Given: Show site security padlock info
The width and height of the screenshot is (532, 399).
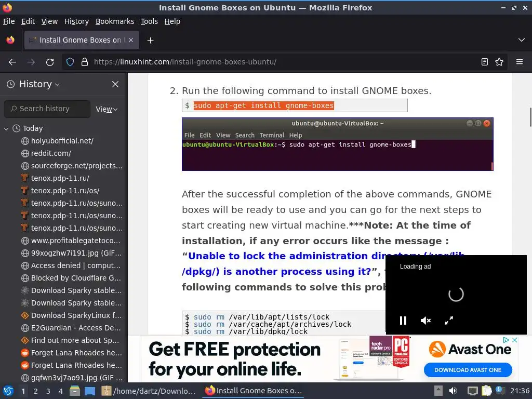Looking at the screenshot, I should click(x=85, y=62).
